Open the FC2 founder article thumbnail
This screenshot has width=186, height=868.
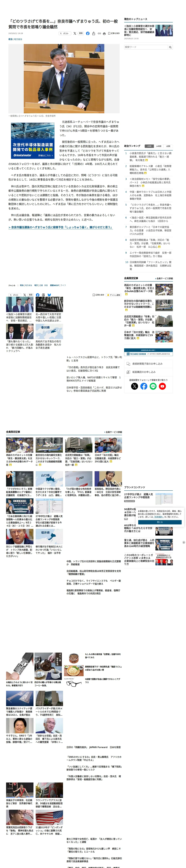(79, 479)
